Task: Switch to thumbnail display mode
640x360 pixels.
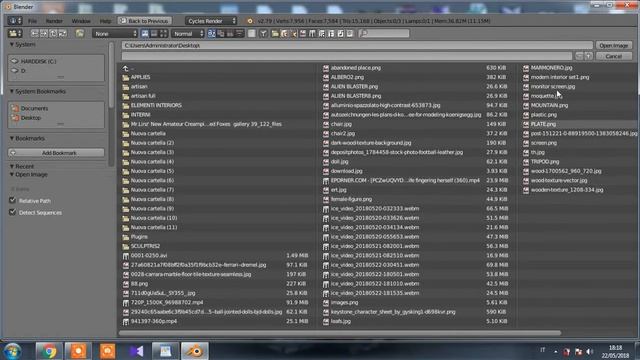Action: pyautogui.click(x=163, y=33)
